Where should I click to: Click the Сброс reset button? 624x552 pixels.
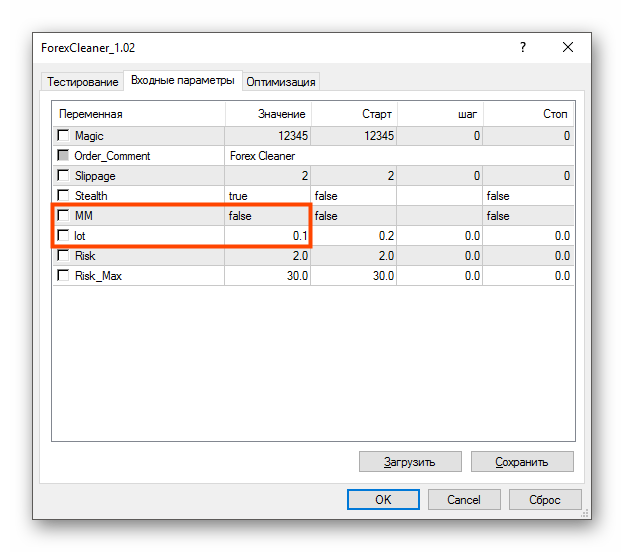pyautogui.click(x=545, y=499)
